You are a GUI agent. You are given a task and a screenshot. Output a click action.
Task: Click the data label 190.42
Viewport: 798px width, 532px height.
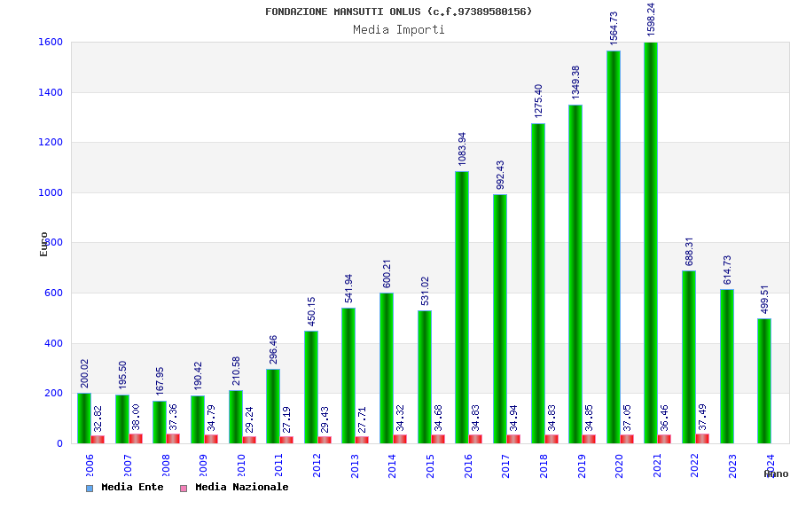198,376
